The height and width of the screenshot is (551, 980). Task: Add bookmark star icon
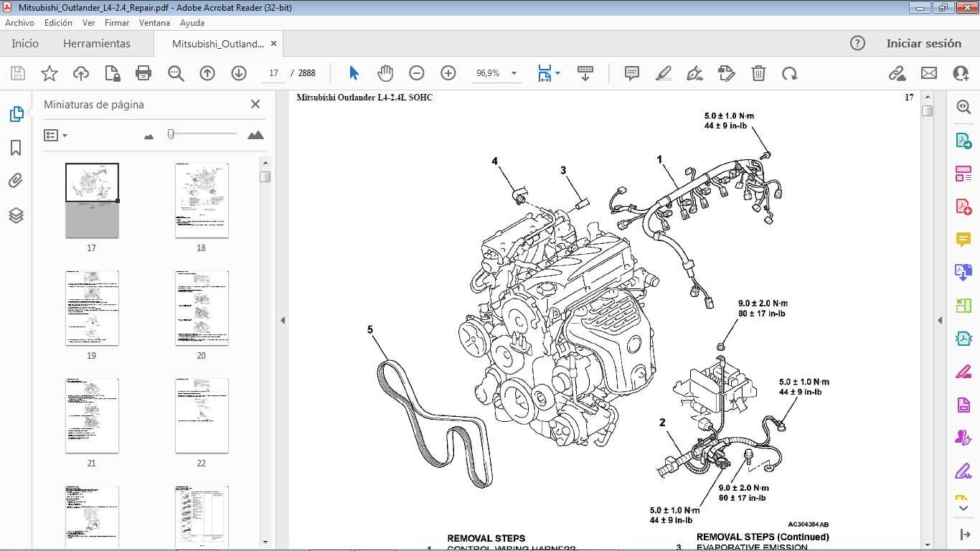click(x=50, y=73)
